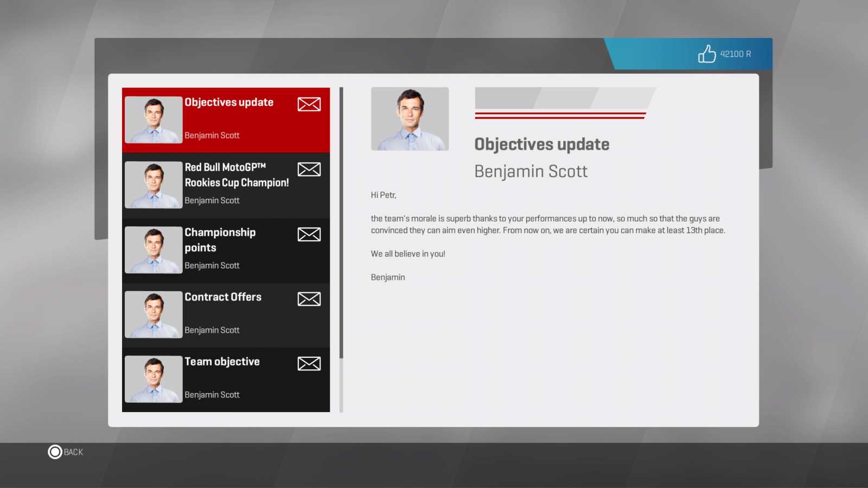Click Benjamin Scott portrait in Objectives update row
This screenshot has height=488, width=868.
154,120
